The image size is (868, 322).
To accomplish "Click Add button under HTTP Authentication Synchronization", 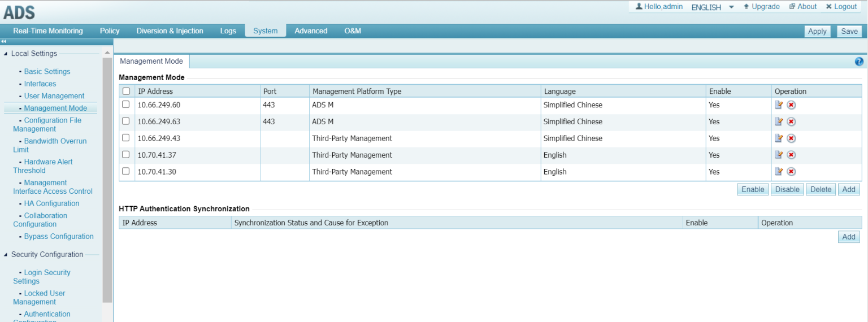I will click(848, 237).
